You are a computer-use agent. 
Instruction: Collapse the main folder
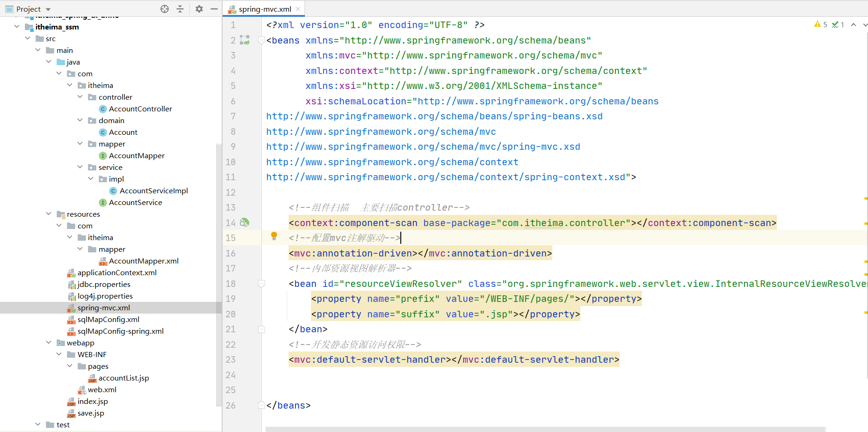click(x=38, y=50)
